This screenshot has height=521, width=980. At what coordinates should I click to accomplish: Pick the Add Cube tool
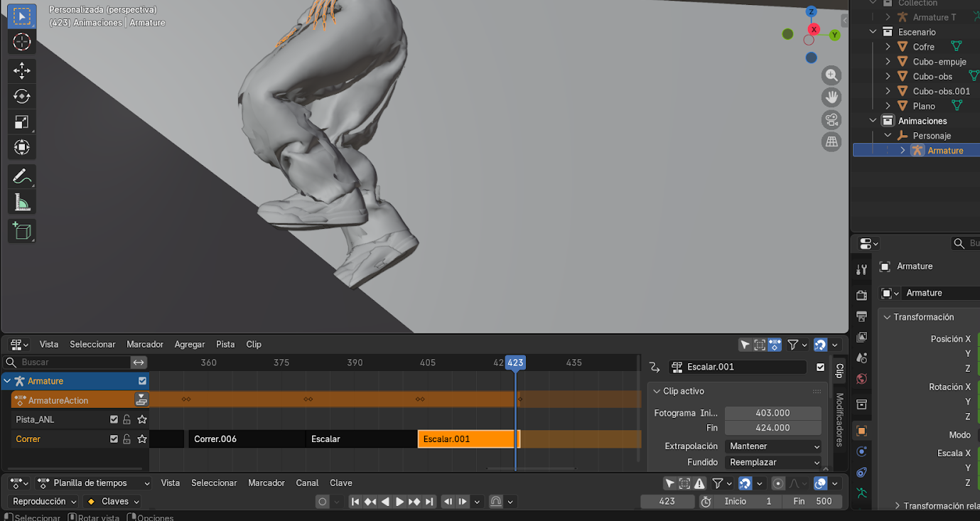pyautogui.click(x=21, y=231)
